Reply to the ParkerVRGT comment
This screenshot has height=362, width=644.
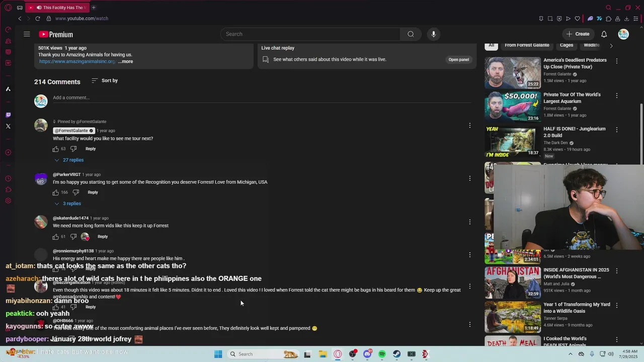93,193
